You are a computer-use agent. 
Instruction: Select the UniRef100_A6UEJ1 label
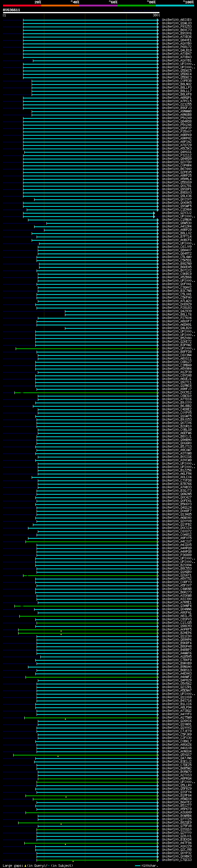(x=176, y=379)
